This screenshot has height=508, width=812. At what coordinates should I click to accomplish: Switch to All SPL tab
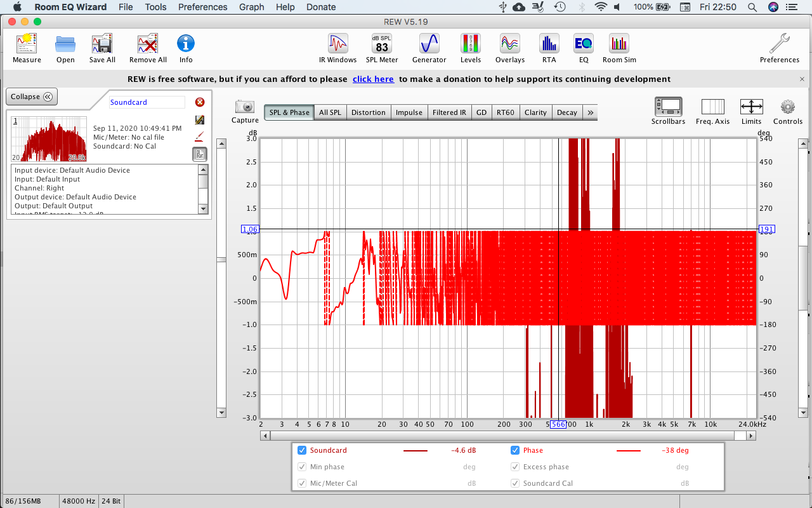click(330, 112)
